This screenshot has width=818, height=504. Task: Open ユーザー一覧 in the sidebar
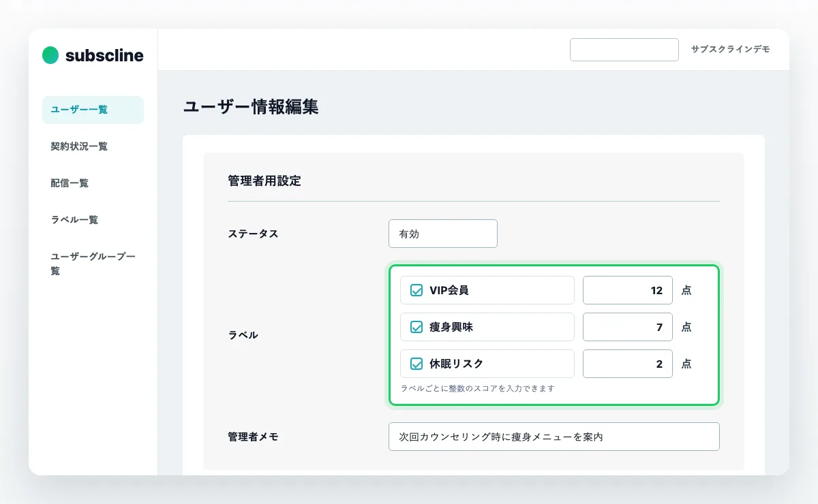tap(93, 110)
